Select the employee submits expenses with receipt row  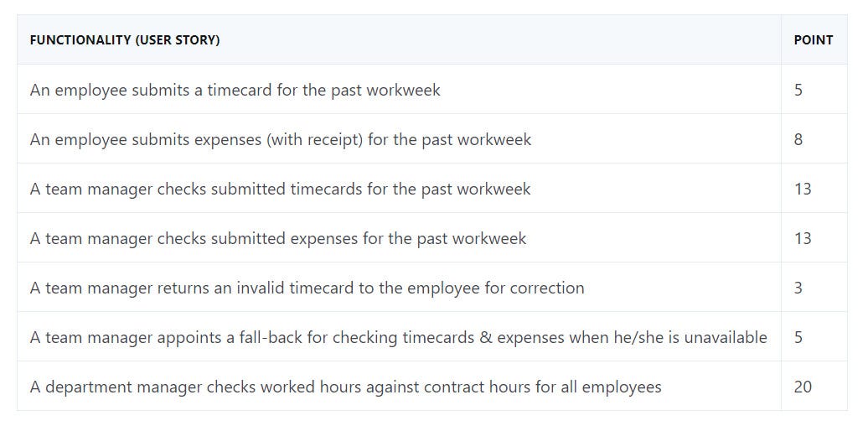tap(431, 138)
